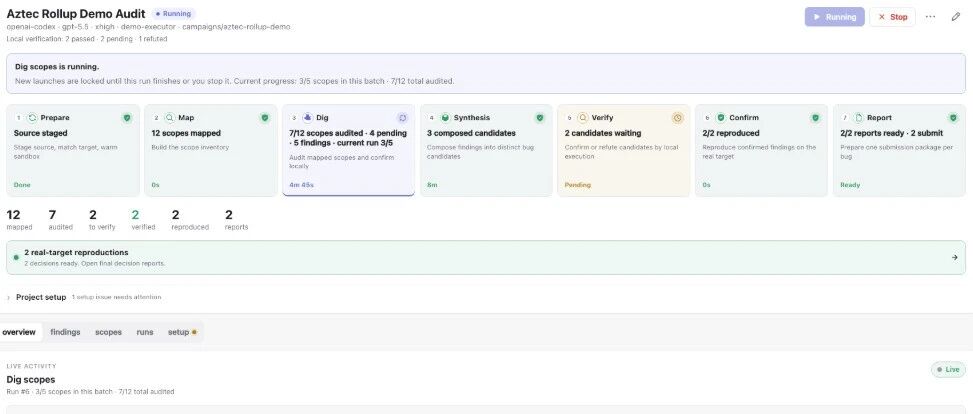This screenshot has width=973, height=414.
Task: Click '12 scopes mapped' text
Action: 186,133
